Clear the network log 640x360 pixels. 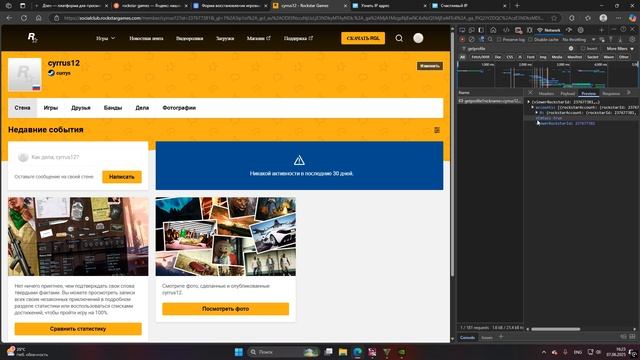pos(471,40)
